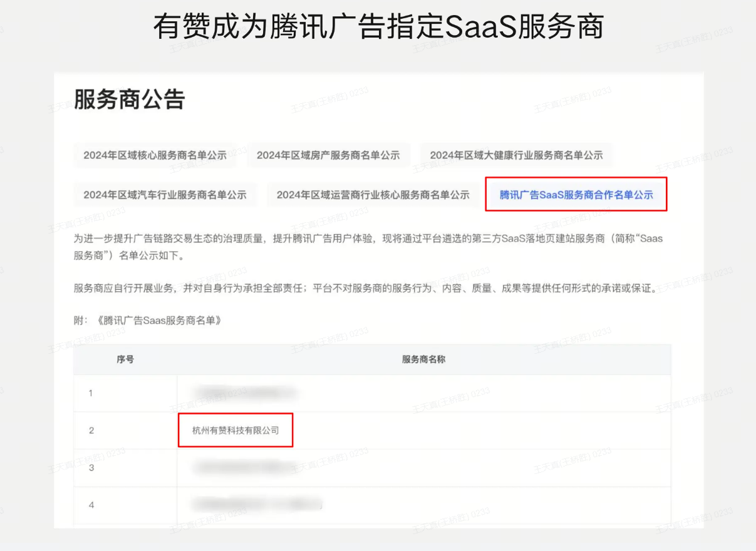Select the 2024年区域大健康行业服务商名单公示 tab
Image resolution: width=756 pixels, height=551 pixels.
(516, 155)
